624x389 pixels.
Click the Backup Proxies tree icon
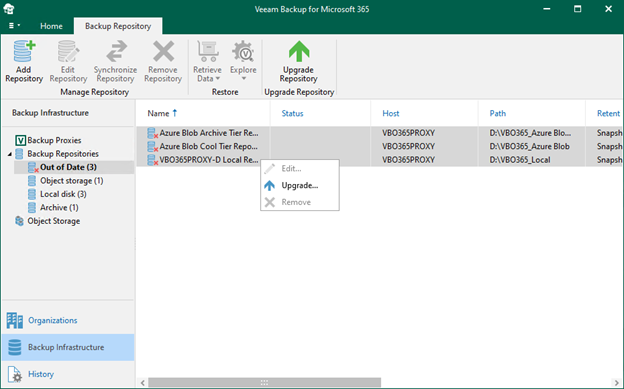(20, 140)
